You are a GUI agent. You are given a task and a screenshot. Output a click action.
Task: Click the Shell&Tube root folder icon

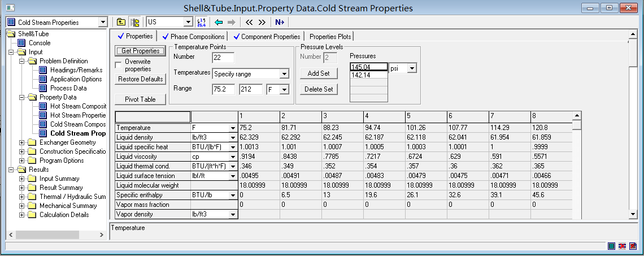pos(11,34)
